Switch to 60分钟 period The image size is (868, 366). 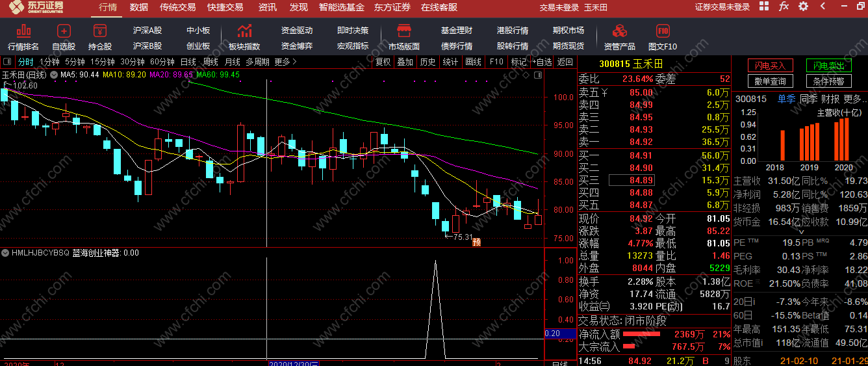(162, 62)
